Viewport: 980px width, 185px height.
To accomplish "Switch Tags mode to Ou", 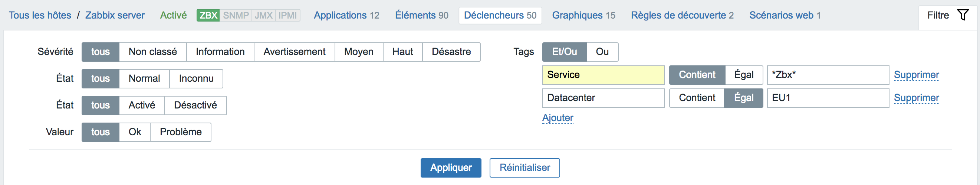I will (x=602, y=52).
